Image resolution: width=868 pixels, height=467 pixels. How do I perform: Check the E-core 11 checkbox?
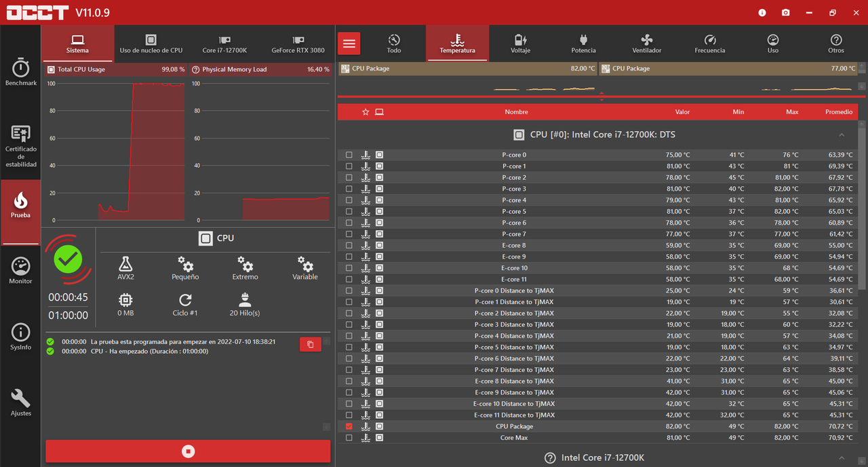349,279
